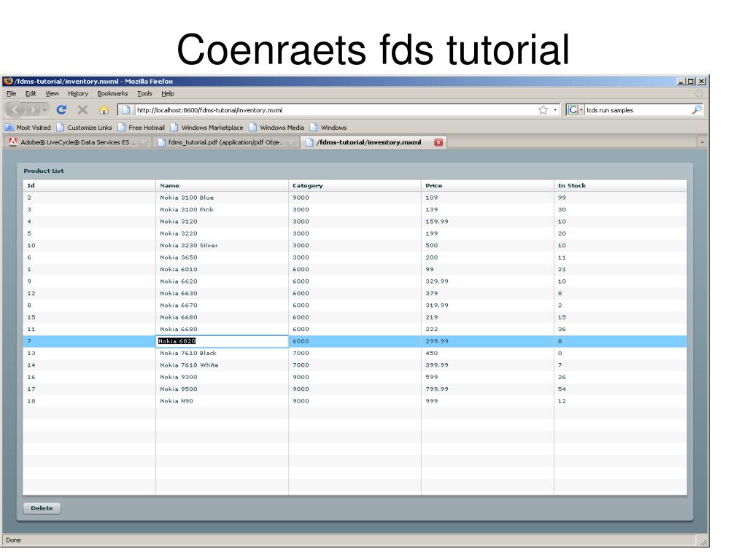Click the magnifier icon in the search box

pos(697,110)
